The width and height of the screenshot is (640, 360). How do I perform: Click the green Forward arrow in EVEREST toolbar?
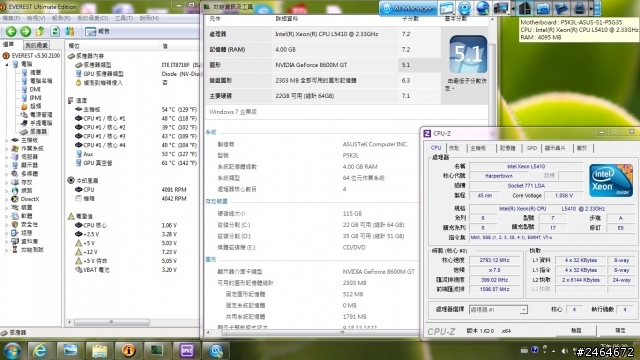tap(26, 31)
